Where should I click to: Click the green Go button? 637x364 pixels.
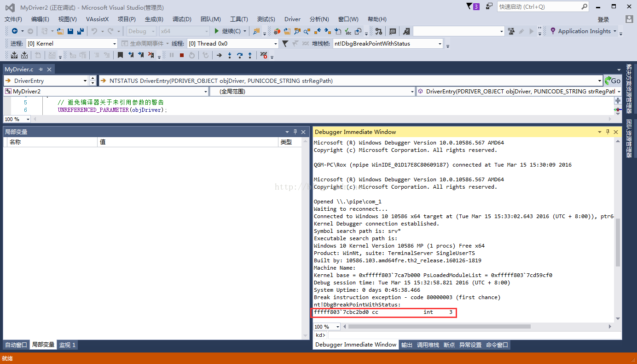click(x=613, y=81)
